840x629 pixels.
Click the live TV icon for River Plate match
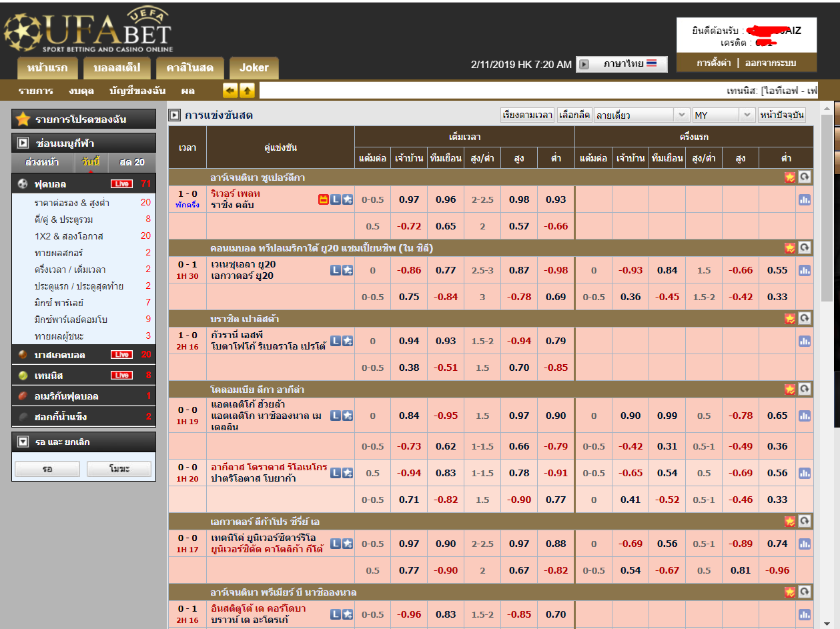[324, 199]
